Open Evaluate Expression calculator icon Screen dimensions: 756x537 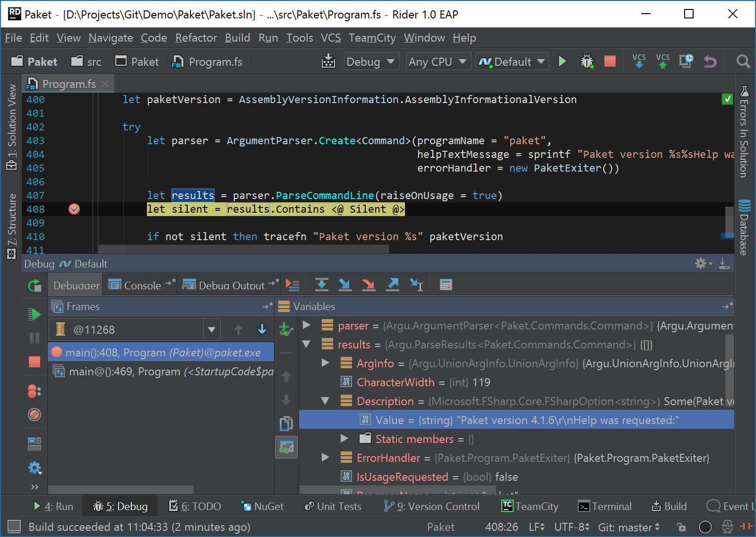[x=446, y=285]
